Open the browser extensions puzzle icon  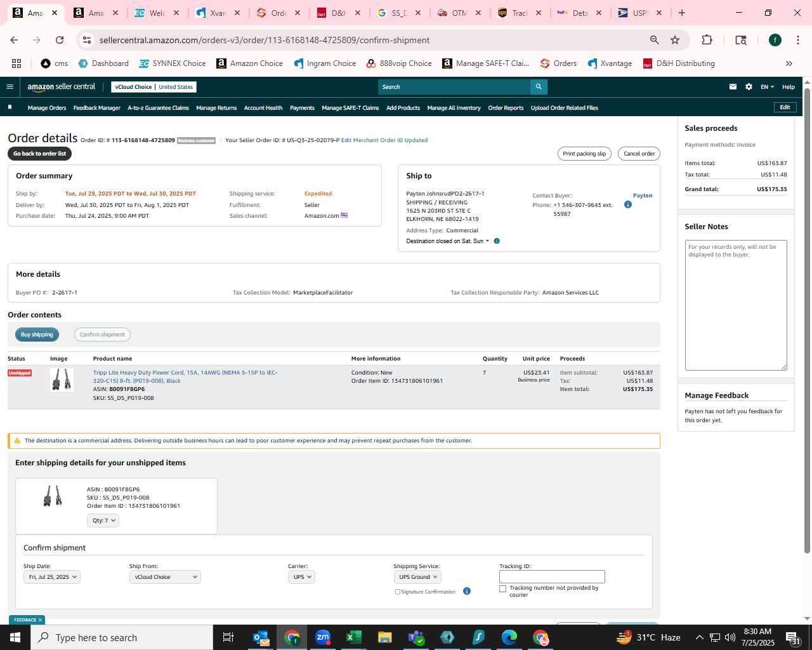pos(707,40)
